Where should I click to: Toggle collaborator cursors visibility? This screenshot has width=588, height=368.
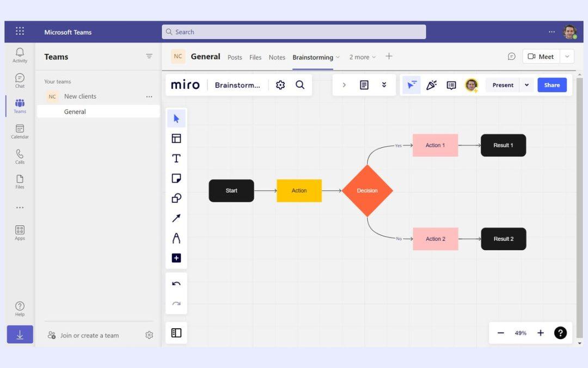[412, 85]
